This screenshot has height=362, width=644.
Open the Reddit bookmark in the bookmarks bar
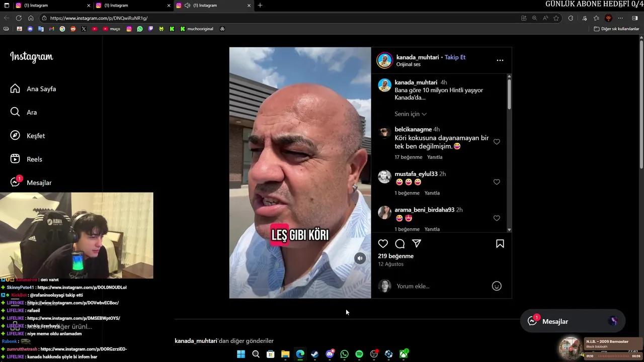coord(73,29)
